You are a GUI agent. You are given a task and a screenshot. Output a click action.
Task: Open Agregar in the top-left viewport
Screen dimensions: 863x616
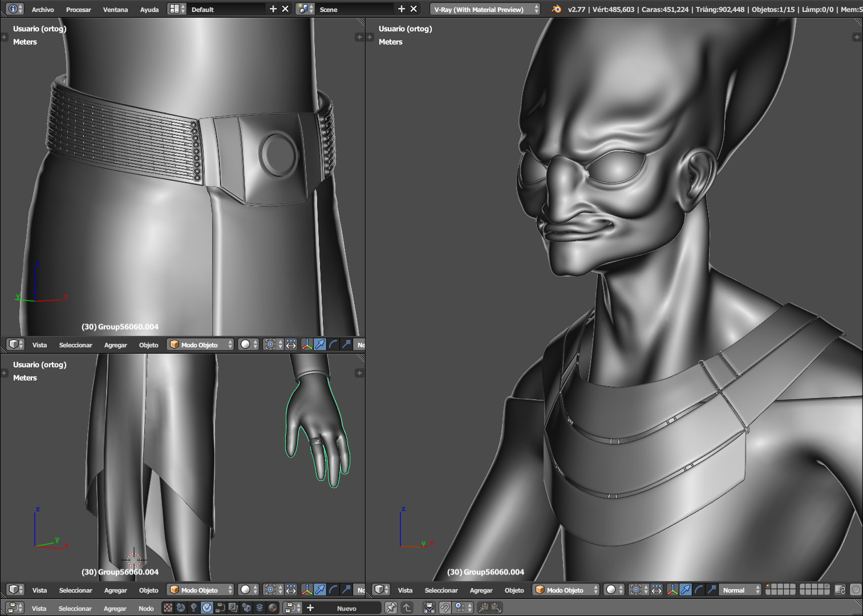pos(115,345)
